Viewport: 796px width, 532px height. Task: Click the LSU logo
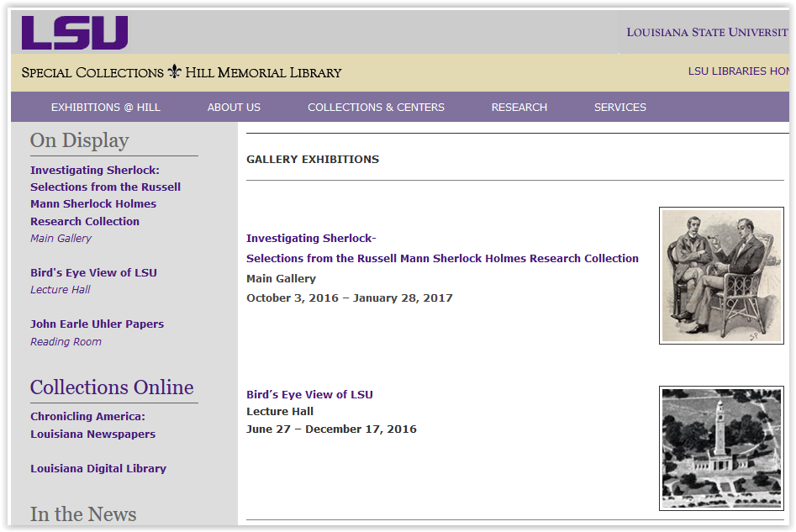click(x=74, y=32)
